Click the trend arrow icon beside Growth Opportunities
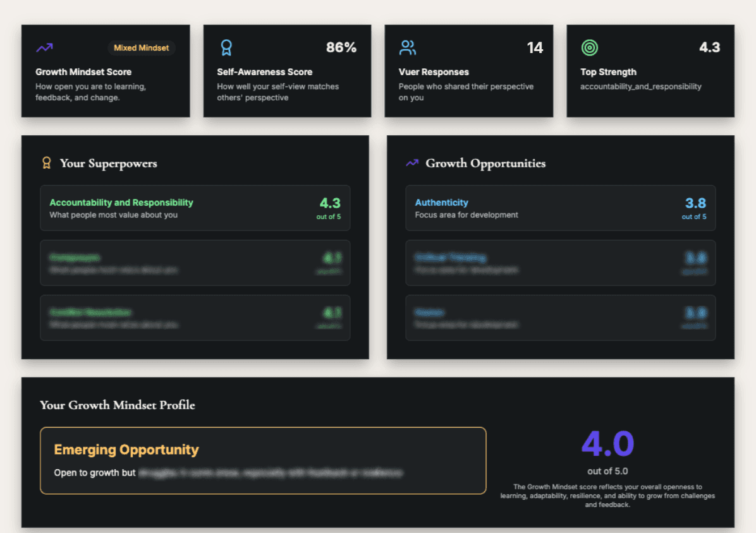This screenshot has width=756, height=533. (x=412, y=163)
